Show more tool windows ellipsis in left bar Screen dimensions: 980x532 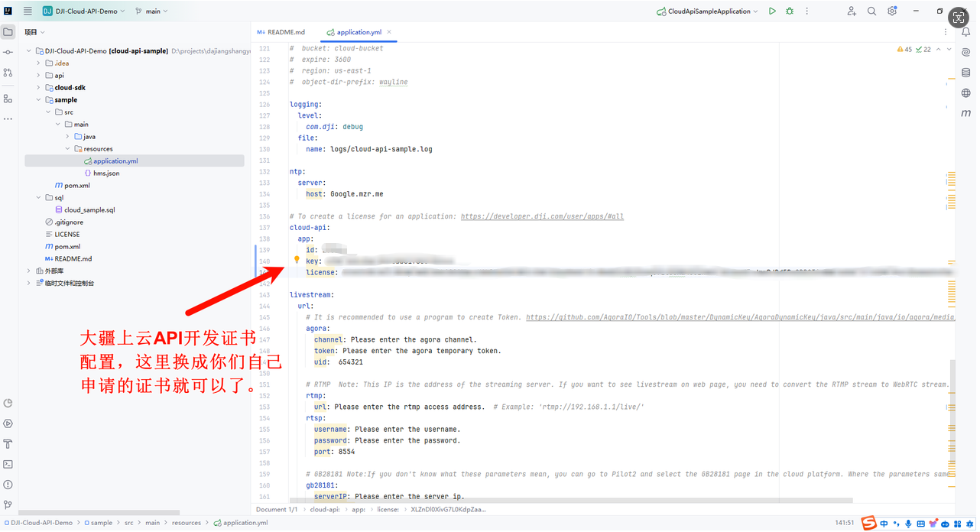(x=8, y=119)
